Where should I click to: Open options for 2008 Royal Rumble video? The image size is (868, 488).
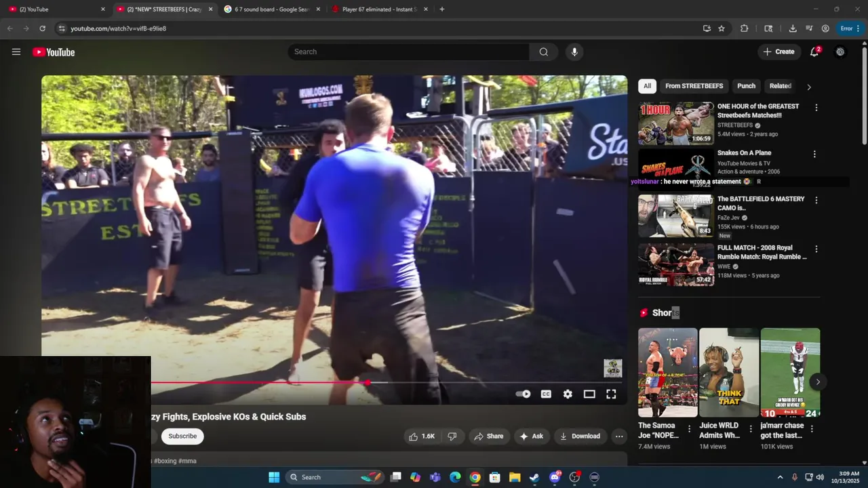tap(816, 249)
